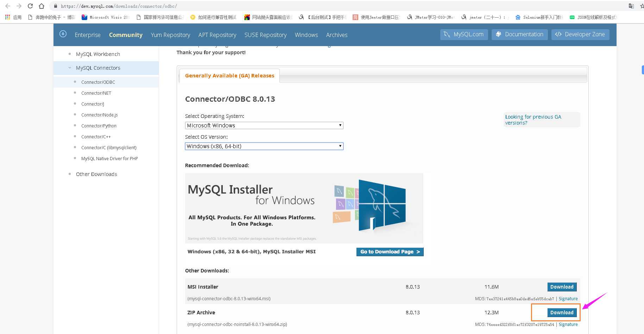Viewport: 644px width, 334px height.
Task: Select the Generally Available (GA) Releases tab
Action: [x=229, y=76]
